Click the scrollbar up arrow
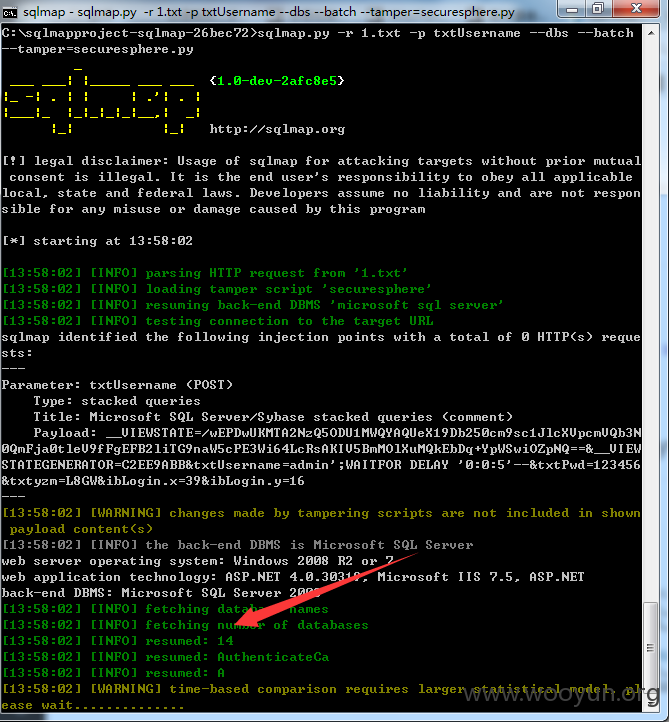669x722 pixels. pos(651,33)
